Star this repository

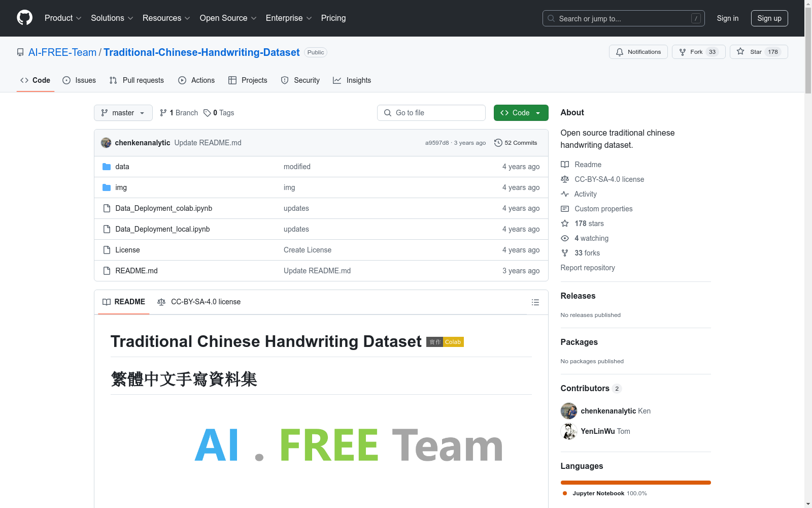(x=759, y=52)
